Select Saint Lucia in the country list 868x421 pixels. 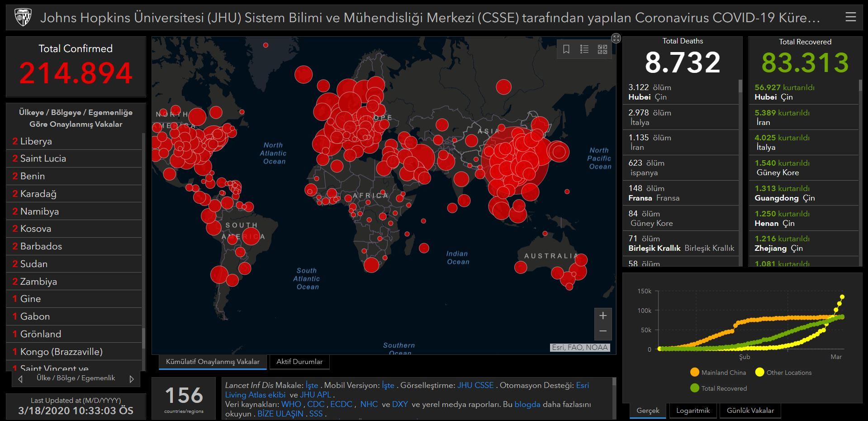[74, 158]
